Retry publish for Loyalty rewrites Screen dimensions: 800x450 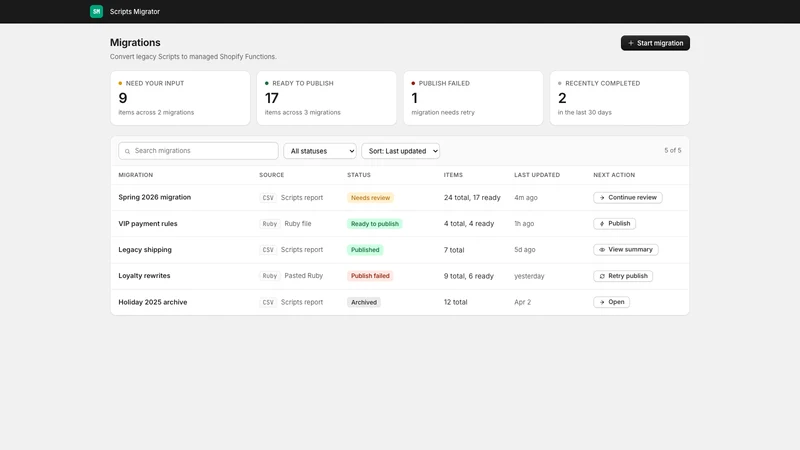click(x=623, y=276)
